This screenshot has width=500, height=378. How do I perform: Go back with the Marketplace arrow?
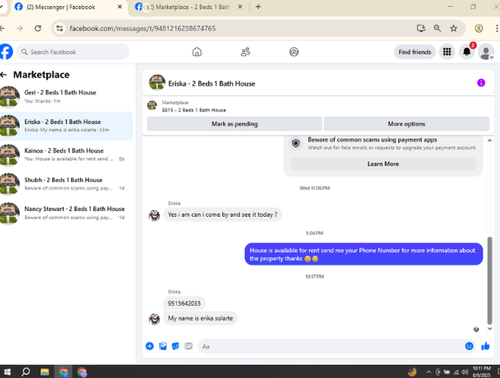4,75
